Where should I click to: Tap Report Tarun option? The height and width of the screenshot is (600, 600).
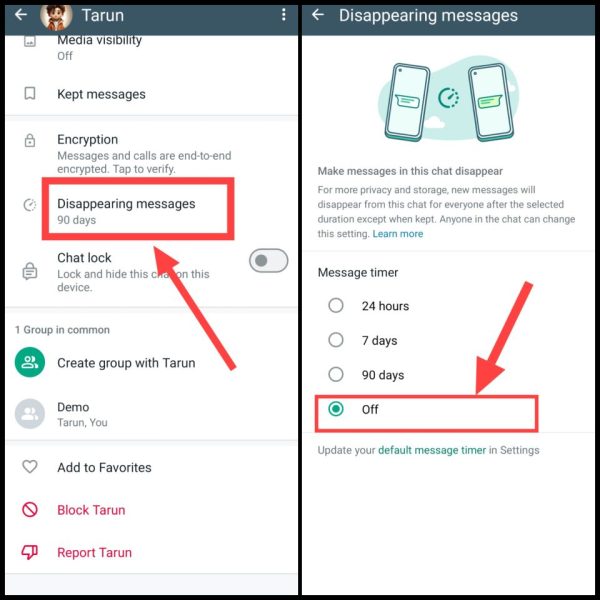(x=95, y=553)
